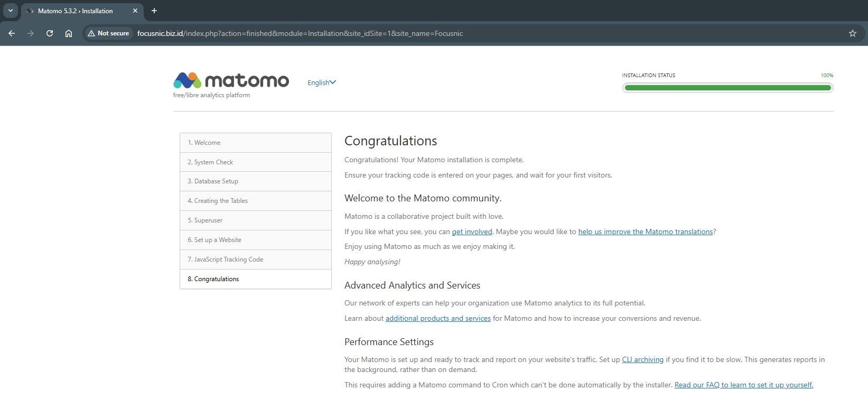Open a new tab with plus icon
Screen dimensions: 868x399
tap(154, 11)
